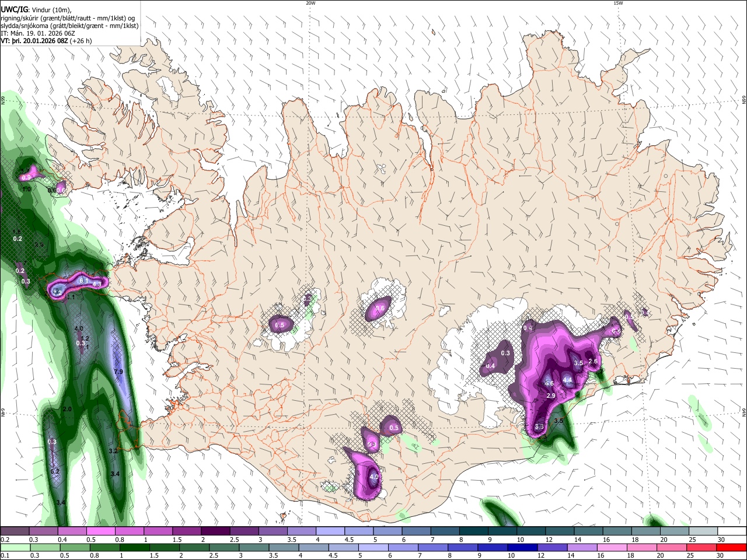Pick the deep blue 10–12 rain scale swatch
747x560 pixels.
pyautogui.click(x=522, y=547)
